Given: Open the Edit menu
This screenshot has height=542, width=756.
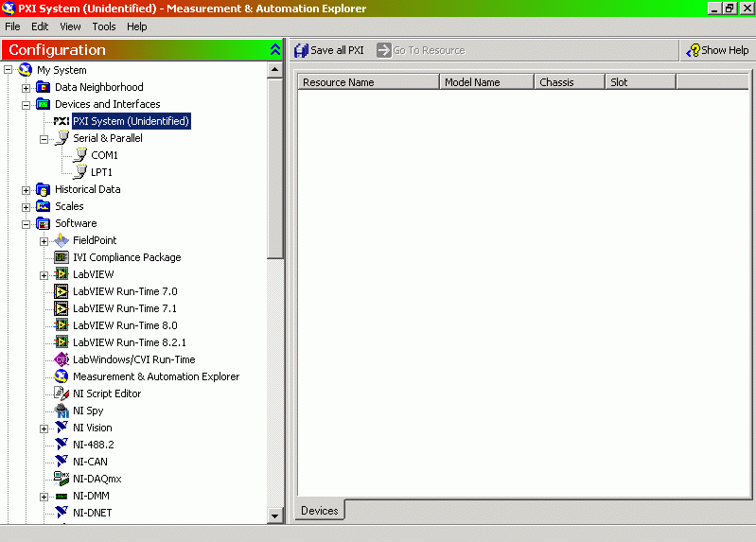Looking at the screenshot, I should click(40, 26).
